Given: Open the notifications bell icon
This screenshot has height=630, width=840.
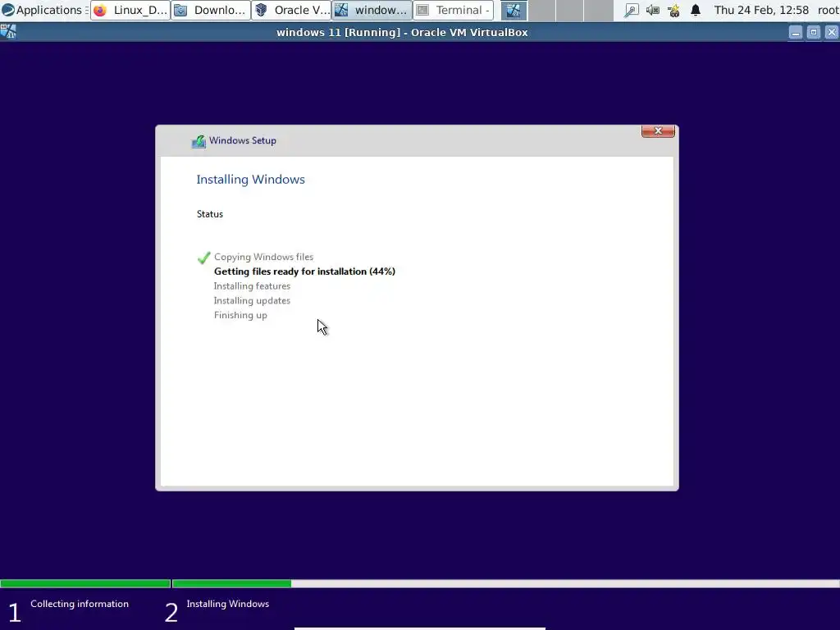Looking at the screenshot, I should (x=696, y=10).
